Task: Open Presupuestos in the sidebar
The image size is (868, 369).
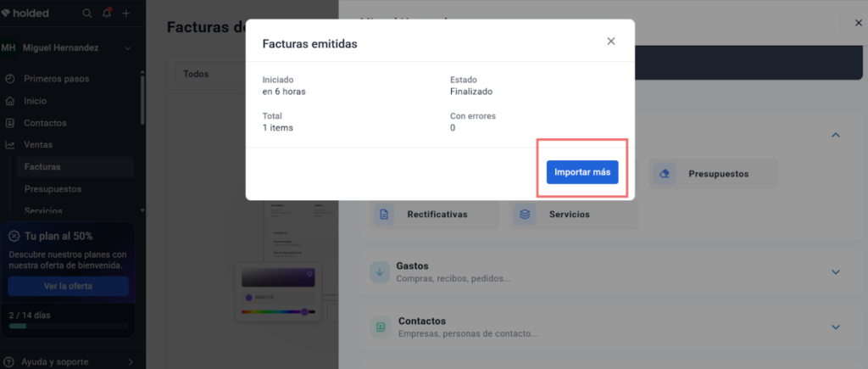Action: [53, 189]
